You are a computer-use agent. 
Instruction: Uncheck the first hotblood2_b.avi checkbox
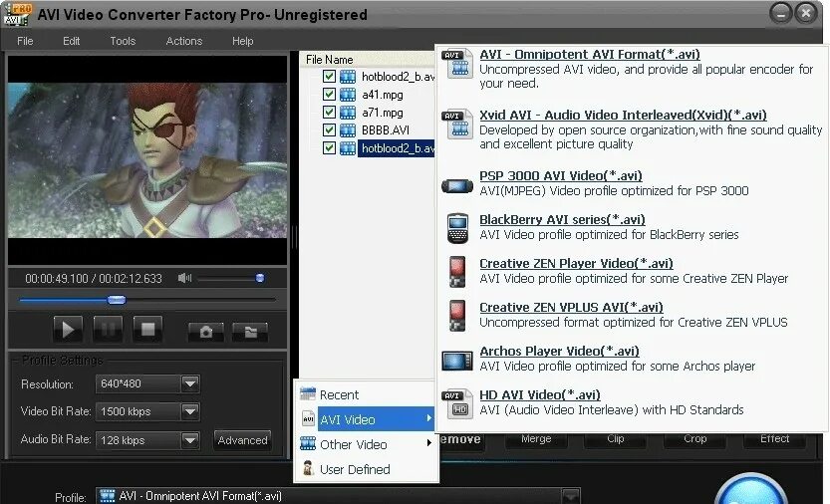(x=329, y=77)
